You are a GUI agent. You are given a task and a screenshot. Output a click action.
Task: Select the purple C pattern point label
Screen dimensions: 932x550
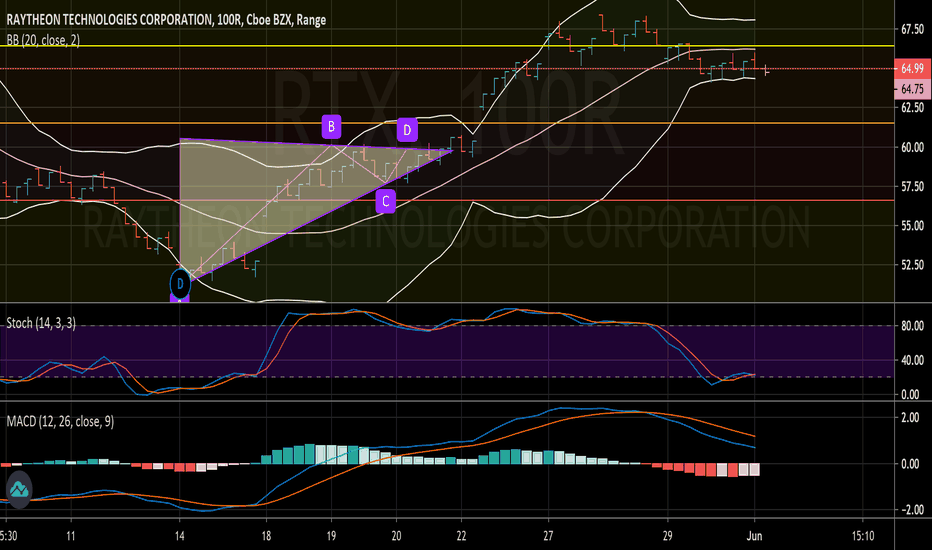tap(386, 202)
